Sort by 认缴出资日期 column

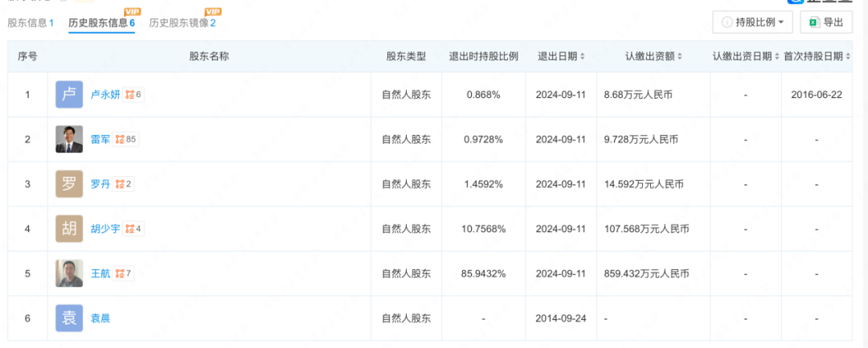click(x=745, y=57)
